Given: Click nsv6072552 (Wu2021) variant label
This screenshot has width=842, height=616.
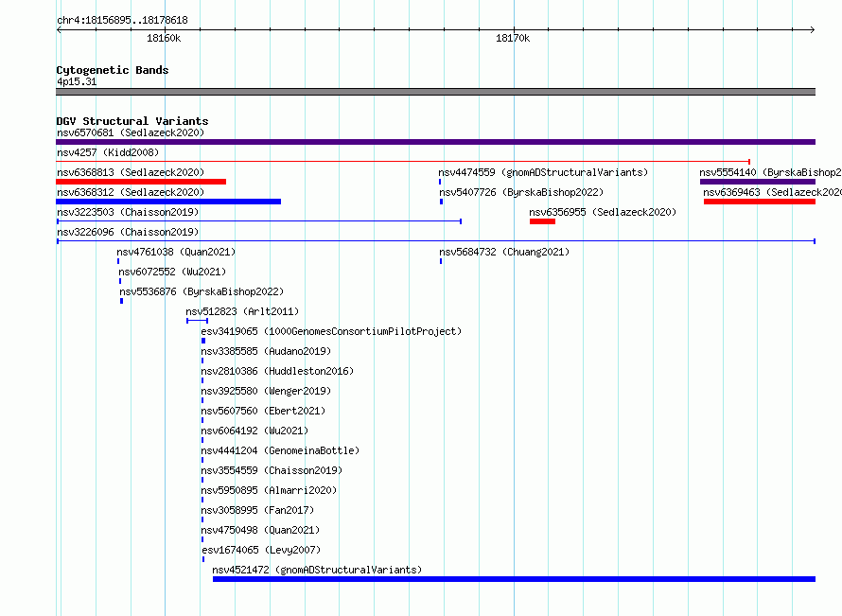Looking at the screenshot, I should 172,272.
